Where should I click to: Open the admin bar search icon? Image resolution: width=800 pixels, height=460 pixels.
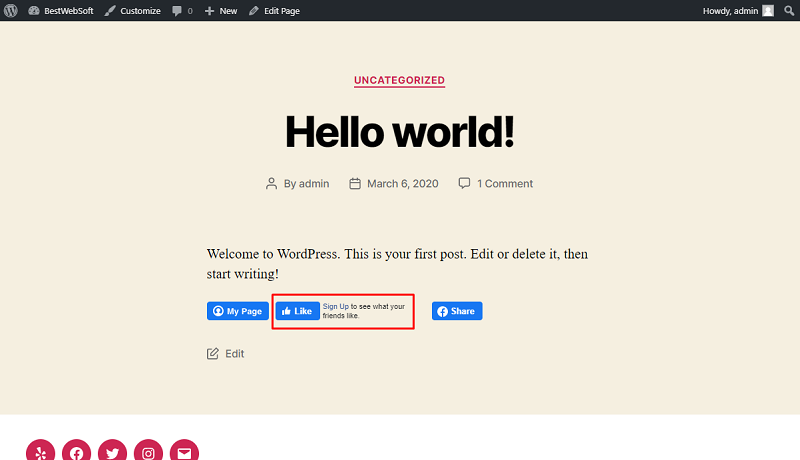(x=789, y=11)
